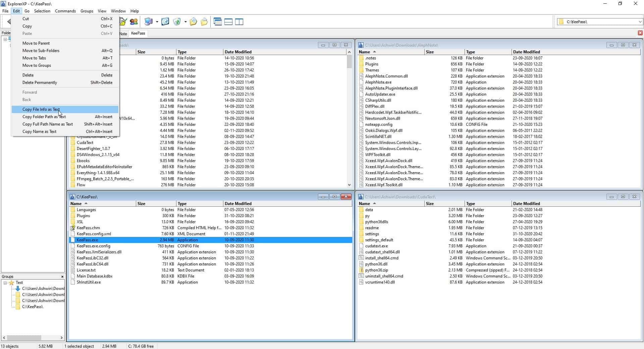The height and width of the screenshot is (349, 644).
Task: Choose Move to Tabs menu entry
Action: pyautogui.click(x=65, y=58)
